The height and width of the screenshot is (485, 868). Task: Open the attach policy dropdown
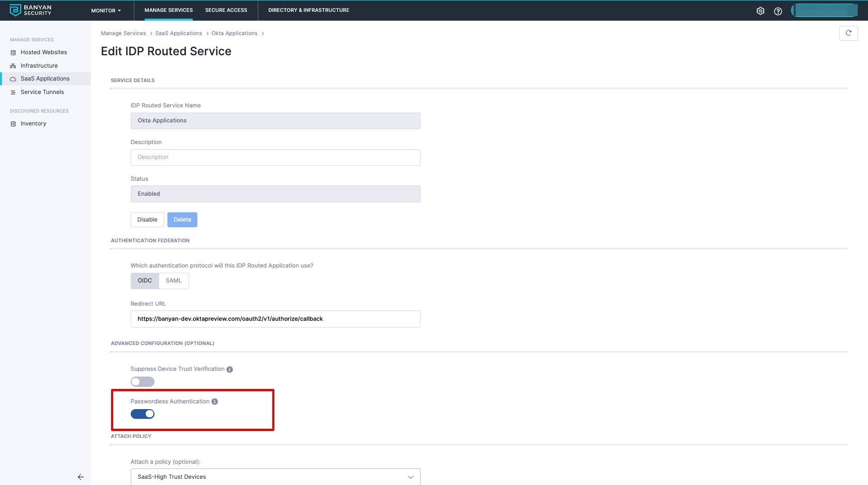(x=275, y=477)
